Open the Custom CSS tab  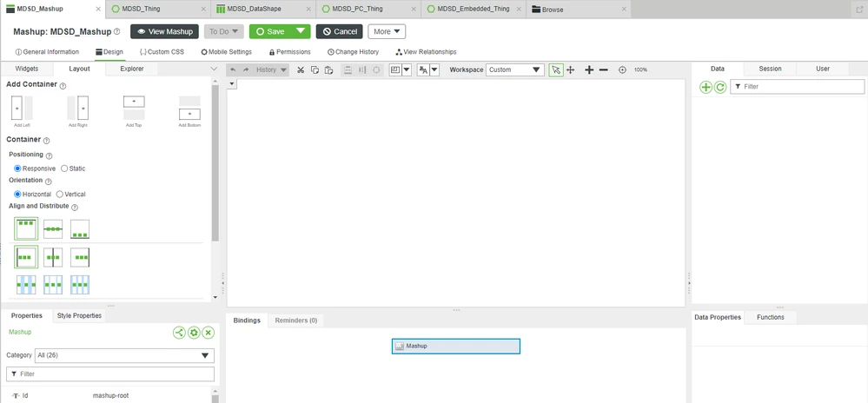coord(162,52)
